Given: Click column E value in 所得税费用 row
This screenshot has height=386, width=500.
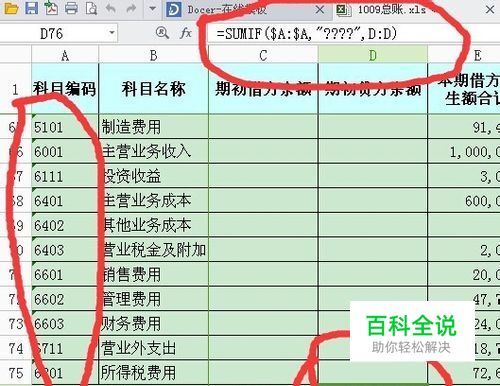Looking at the screenshot, I should pyautogui.click(x=464, y=373).
